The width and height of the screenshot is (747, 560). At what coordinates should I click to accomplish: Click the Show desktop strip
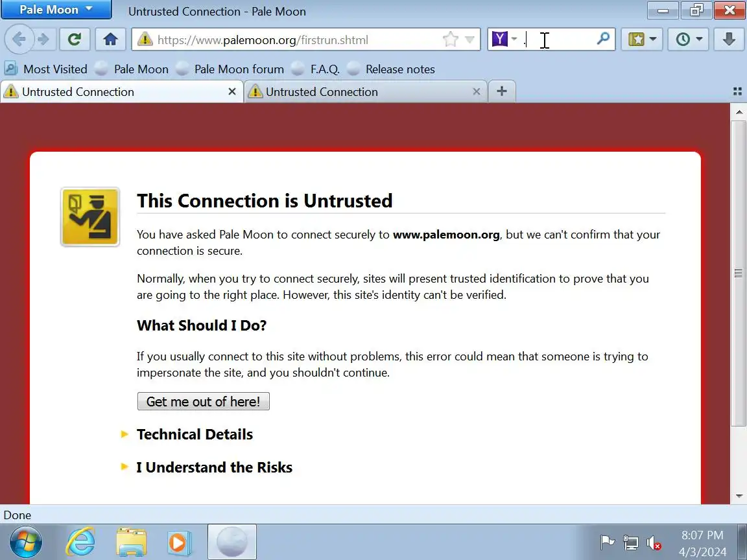pos(742,542)
